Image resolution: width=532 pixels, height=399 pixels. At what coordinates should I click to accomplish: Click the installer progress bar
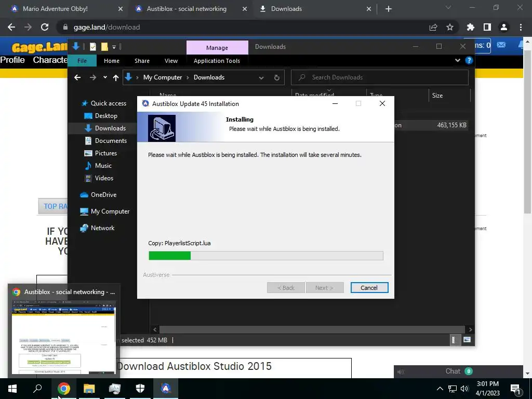pyautogui.click(x=266, y=256)
